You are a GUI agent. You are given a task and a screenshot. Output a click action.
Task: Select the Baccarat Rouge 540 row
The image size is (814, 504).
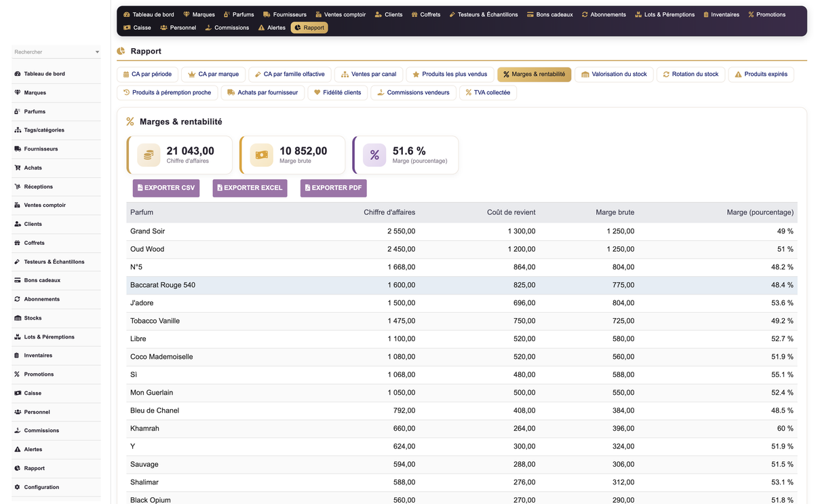tap(462, 285)
